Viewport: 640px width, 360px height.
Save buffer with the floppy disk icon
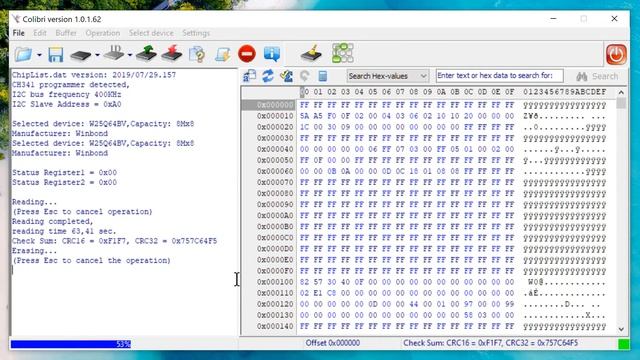pyautogui.click(x=56, y=54)
